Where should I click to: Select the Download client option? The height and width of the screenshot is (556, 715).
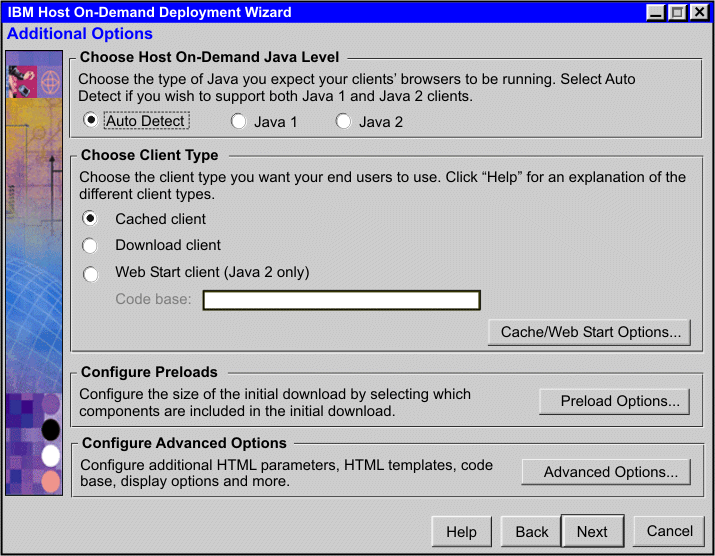(90, 245)
